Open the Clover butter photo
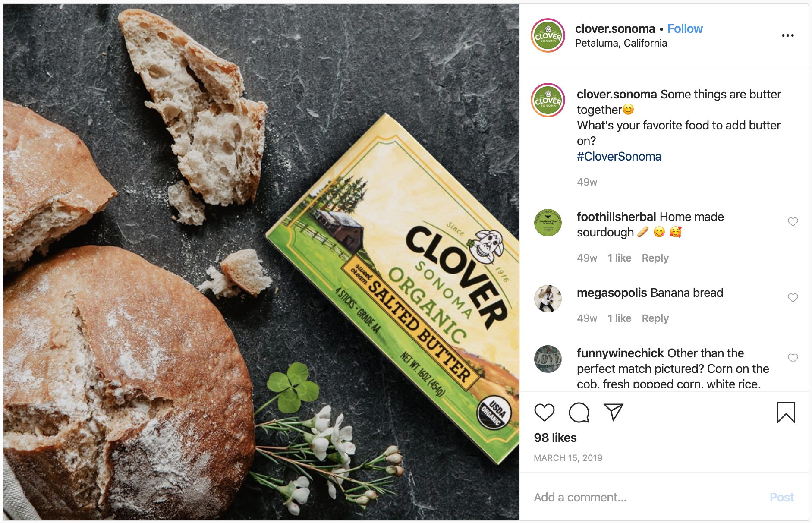This screenshot has height=523, width=812. (261, 262)
